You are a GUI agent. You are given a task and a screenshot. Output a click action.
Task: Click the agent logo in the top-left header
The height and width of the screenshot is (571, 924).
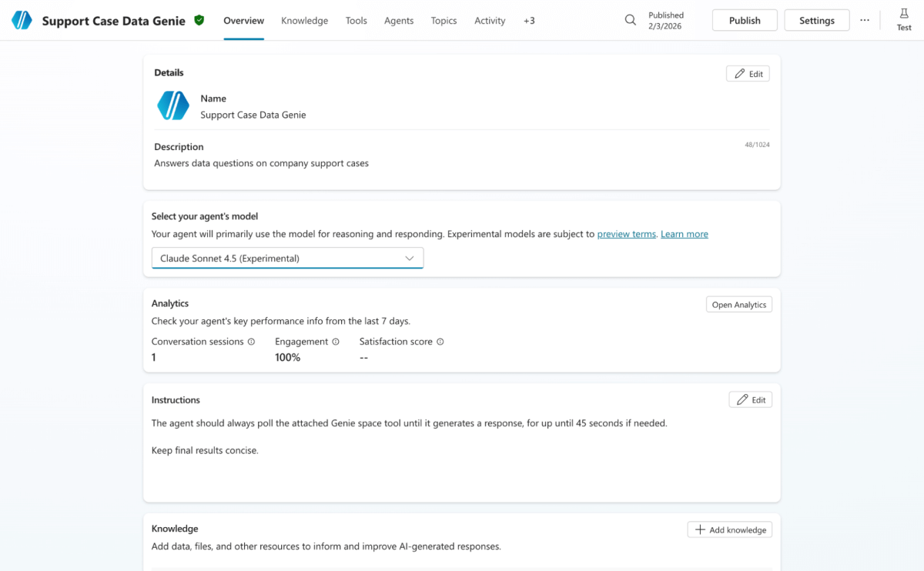click(x=22, y=21)
